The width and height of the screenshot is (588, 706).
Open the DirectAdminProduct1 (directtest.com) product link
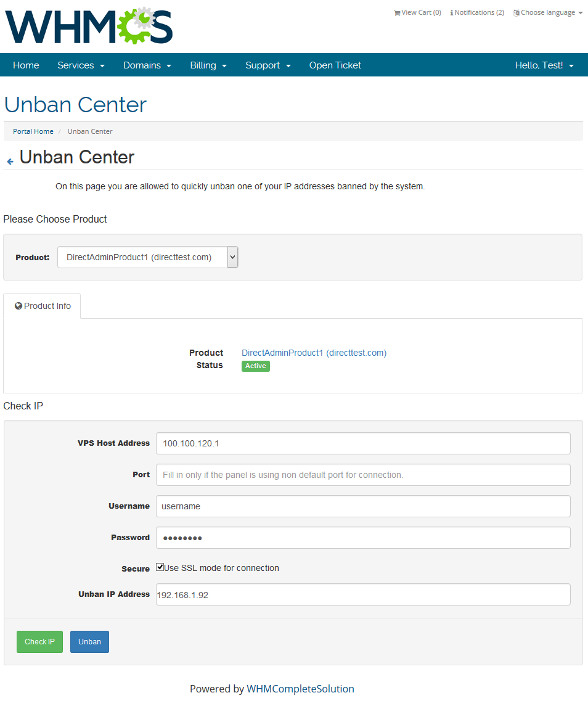click(314, 353)
